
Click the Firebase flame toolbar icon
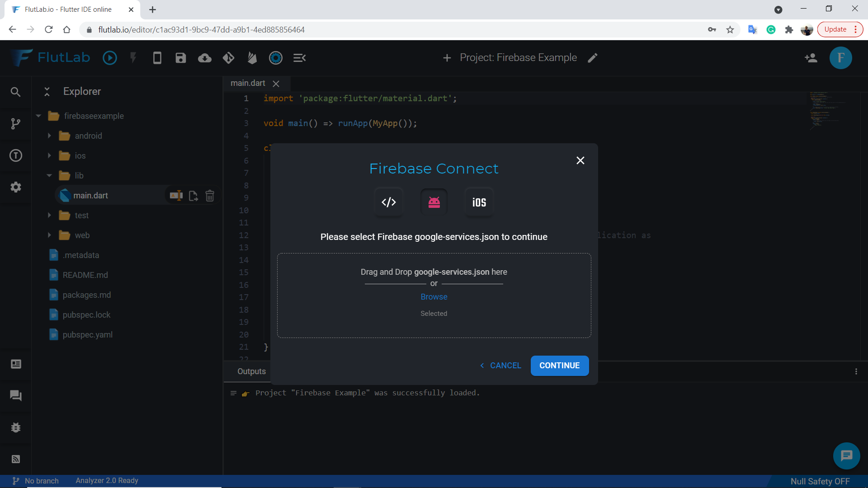pyautogui.click(x=252, y=58)
